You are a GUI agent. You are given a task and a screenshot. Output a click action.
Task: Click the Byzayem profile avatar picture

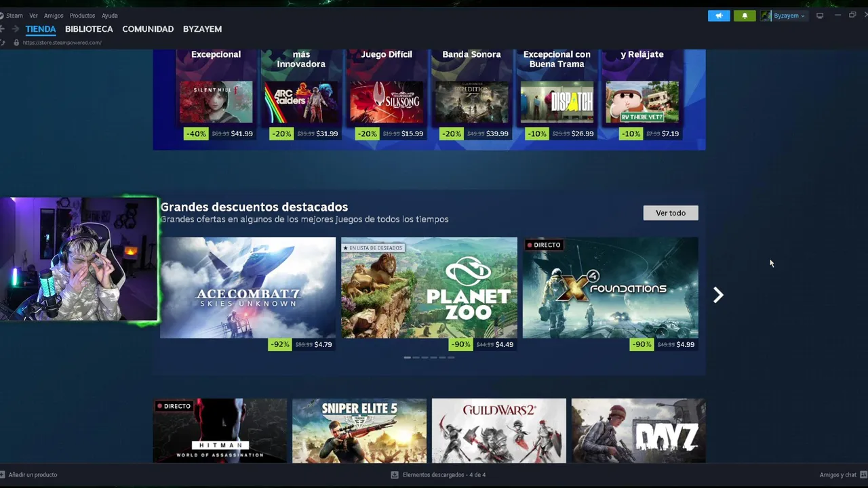click(x=766, y=16)
